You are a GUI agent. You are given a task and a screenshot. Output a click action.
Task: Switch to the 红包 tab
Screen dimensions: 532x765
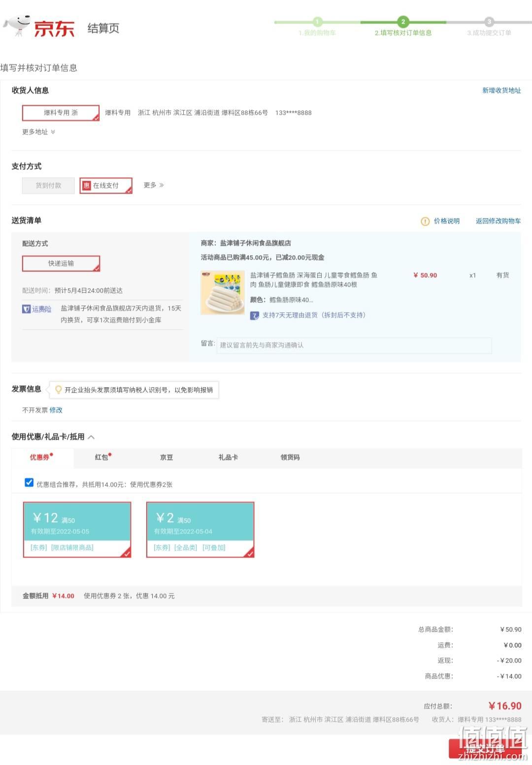pyautogui.click(x=103, y=457)
